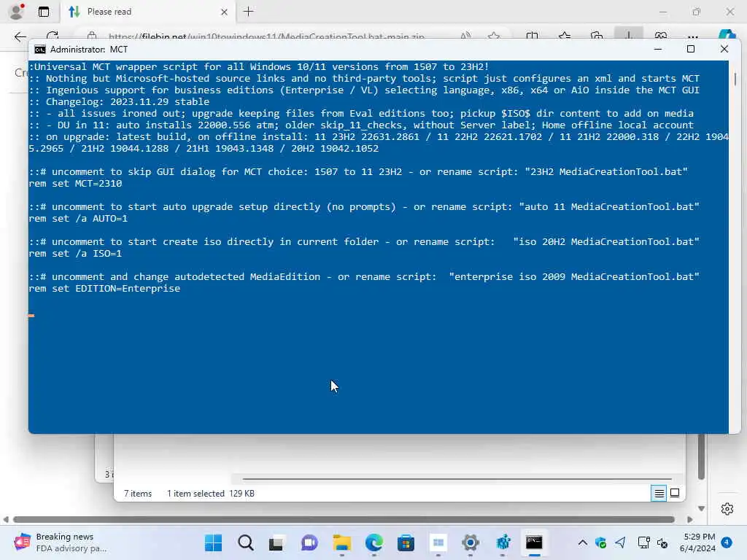This screenshot has width=747, height=560.
Task: Click the MCT console vertical scrollbar
Action: [735, 79]
